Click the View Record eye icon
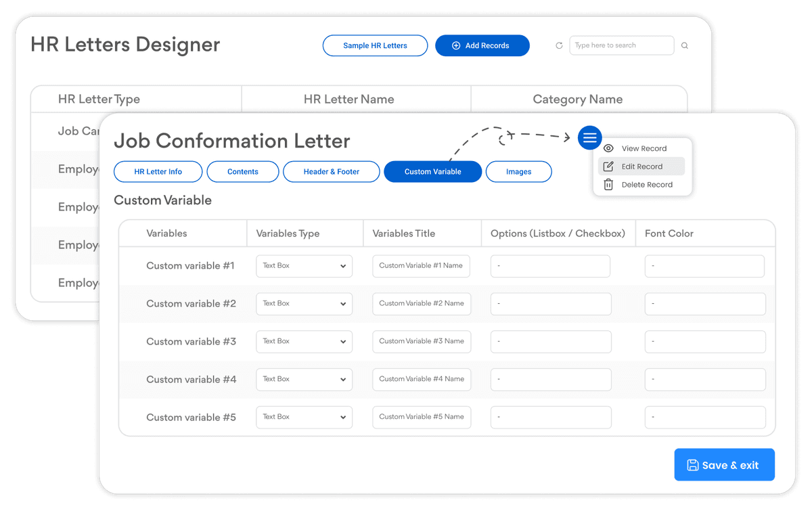The image size is (812, 511). 608,148
